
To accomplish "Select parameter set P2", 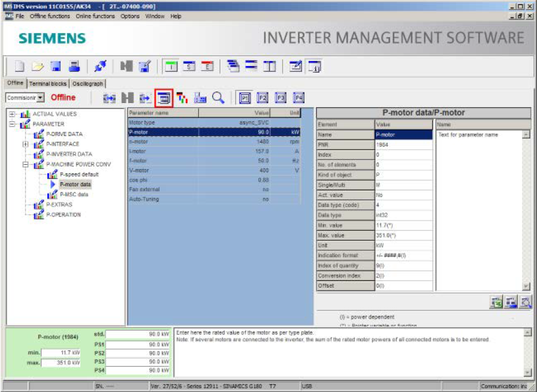I will pos(263,98).
